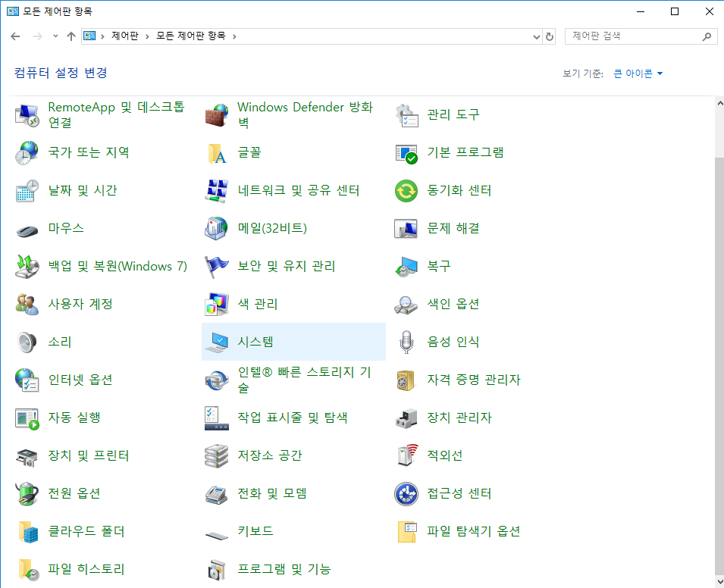
Task: Open the 복구 recovery icon
Action: coord(406,266)
